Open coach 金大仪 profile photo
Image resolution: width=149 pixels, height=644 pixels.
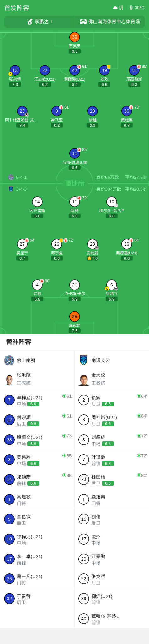pyautogui.click(x=84, y=380)
